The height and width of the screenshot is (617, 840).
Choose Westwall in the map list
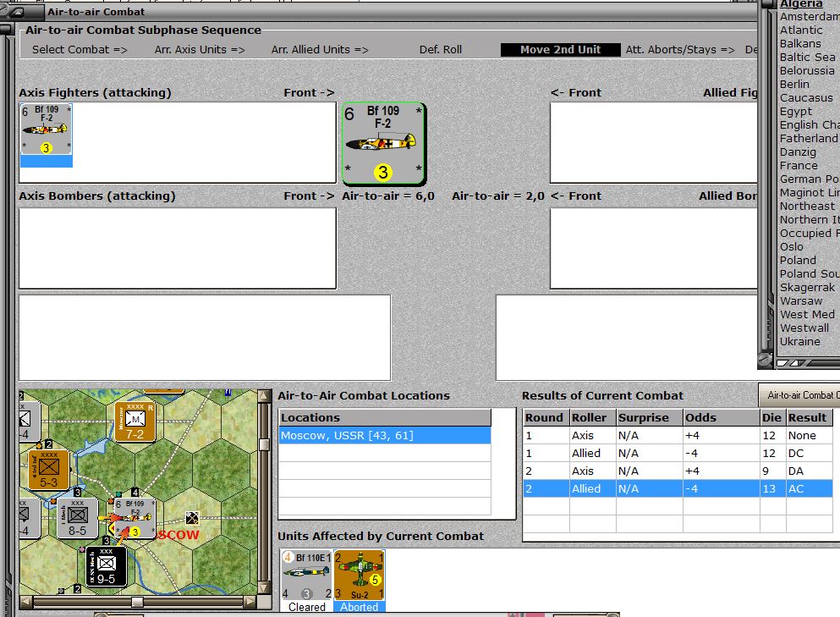[x=804, y=328]
